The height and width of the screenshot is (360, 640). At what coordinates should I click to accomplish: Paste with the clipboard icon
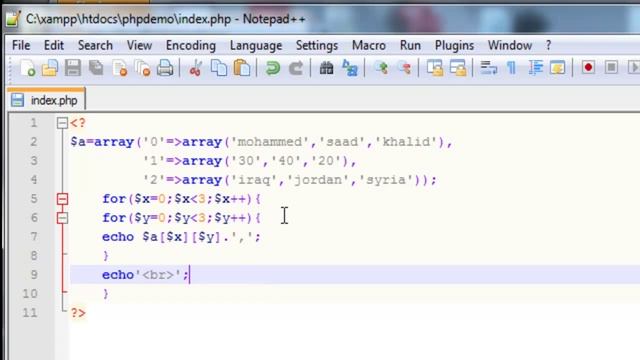(242, 68)
